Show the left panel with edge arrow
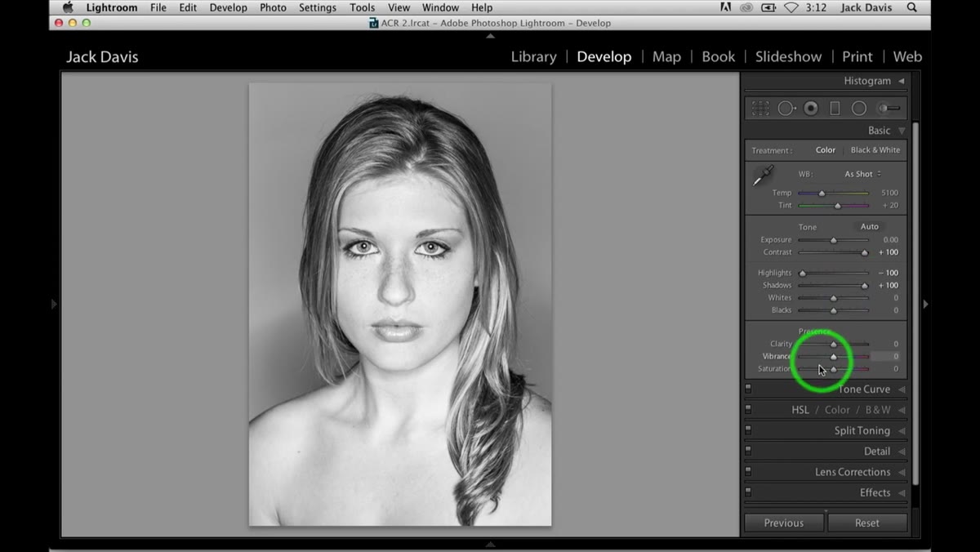The image size is (980, 552). click(54, 304)
